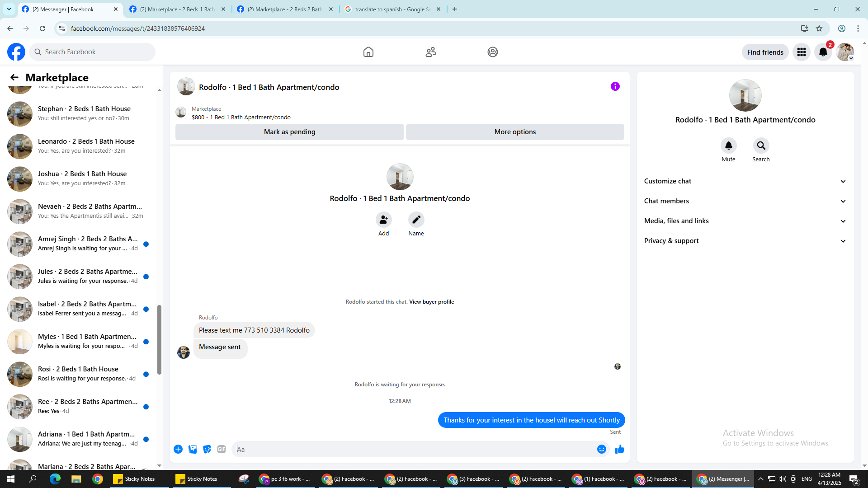The width and height of the screenshot is (868, 488).
Task: Open the Windows Start menu
Action: pyautogui.click(x=11, y=479)
